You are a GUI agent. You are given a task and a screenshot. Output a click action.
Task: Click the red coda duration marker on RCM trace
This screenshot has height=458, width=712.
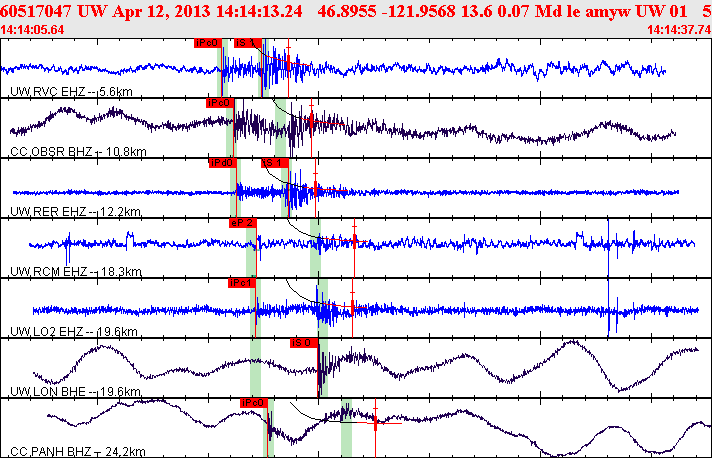355,241
